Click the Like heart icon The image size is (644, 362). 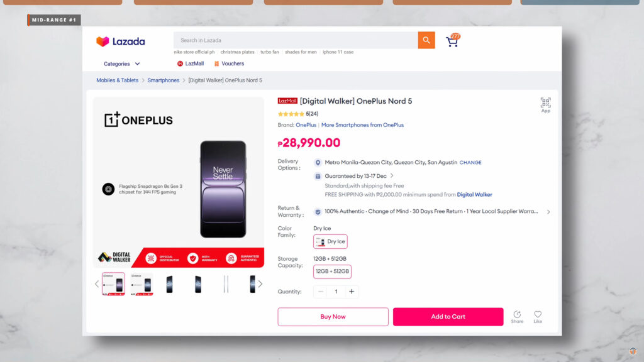click(x=538, y=315)
